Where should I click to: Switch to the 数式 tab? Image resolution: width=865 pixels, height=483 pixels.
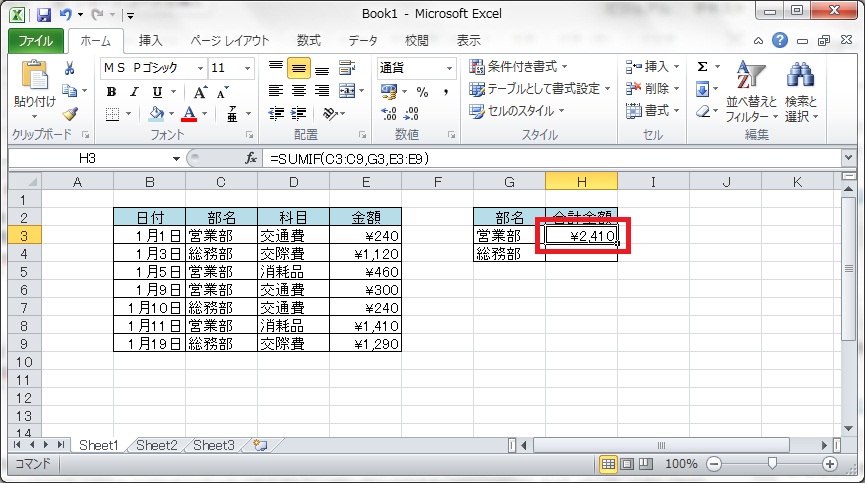[x=308, y=41]
